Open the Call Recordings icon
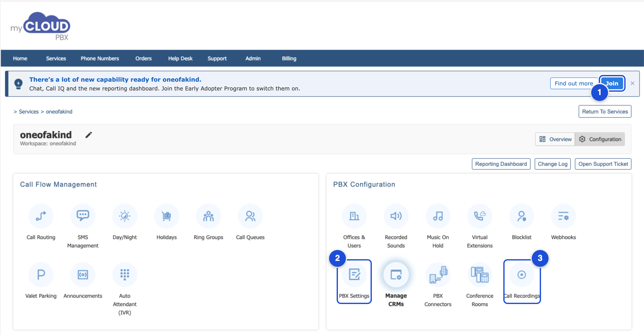The height and width of the screenshot is (335, 644). coord(522,274)
